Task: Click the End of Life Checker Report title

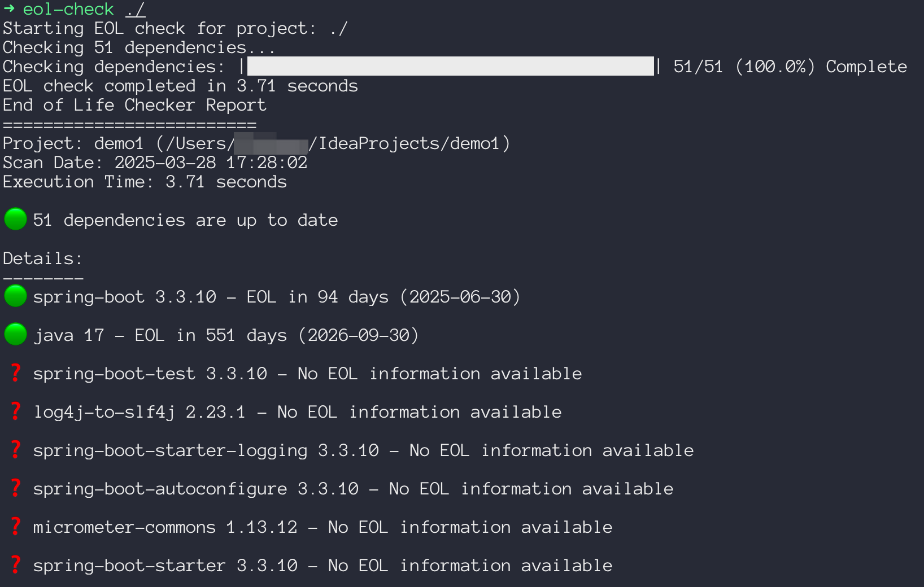Action: [134, 105]
